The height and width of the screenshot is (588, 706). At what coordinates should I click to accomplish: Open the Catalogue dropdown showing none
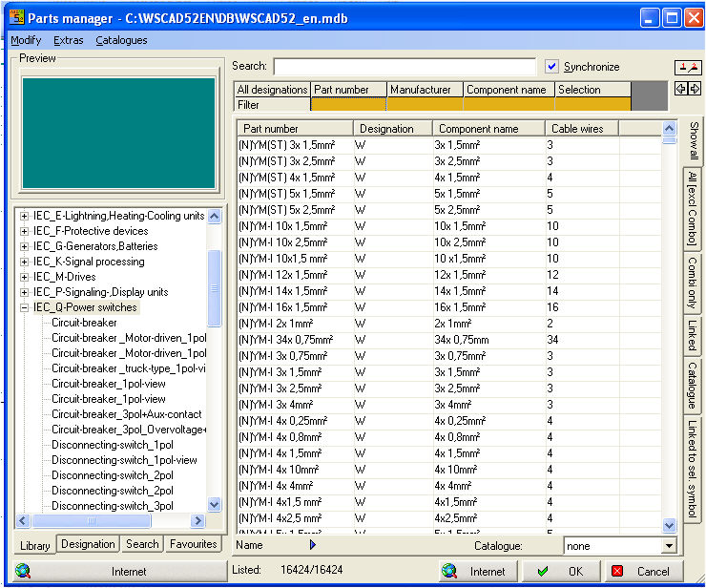click(669, 546)
